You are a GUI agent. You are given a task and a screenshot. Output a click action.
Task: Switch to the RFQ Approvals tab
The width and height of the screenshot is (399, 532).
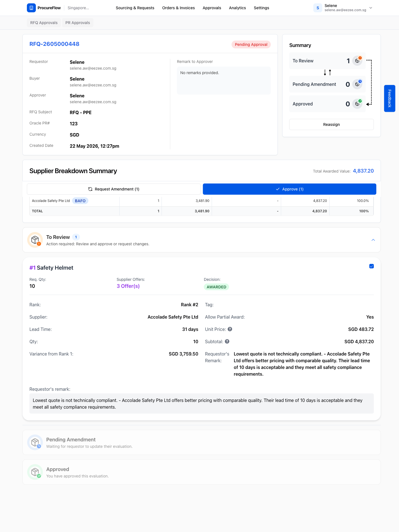44,23
